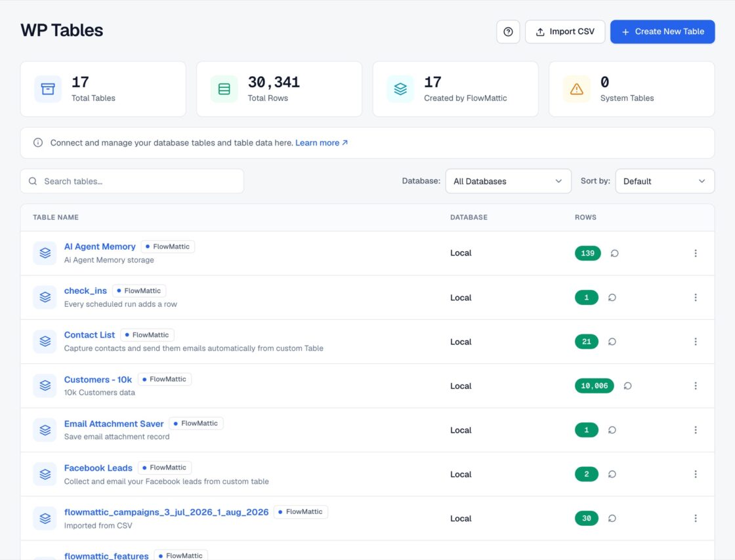The height and width of the screenshot is (560, 735).
Task: Click the 10,006 rows badge
Action: pyautogui.click(x=595, y=386)
